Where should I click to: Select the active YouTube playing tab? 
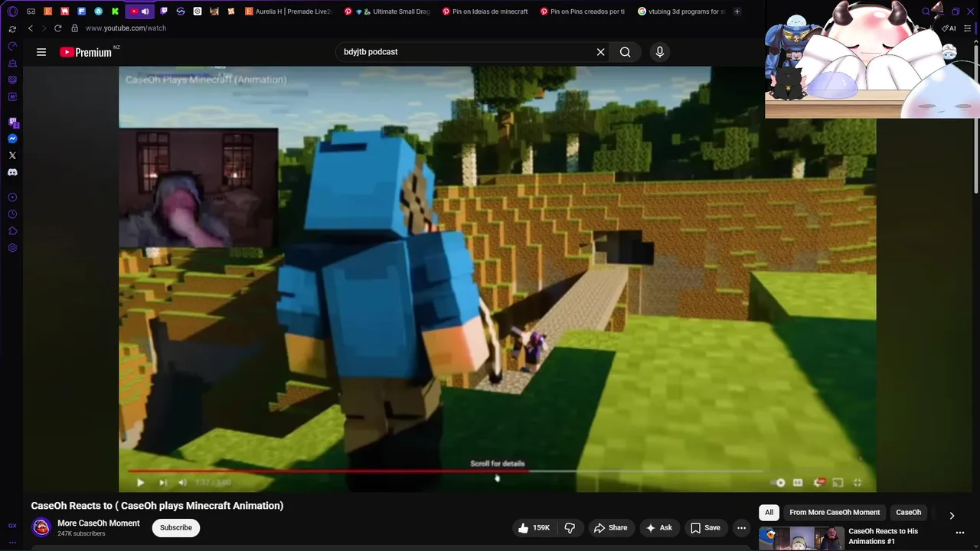(139, 11)
